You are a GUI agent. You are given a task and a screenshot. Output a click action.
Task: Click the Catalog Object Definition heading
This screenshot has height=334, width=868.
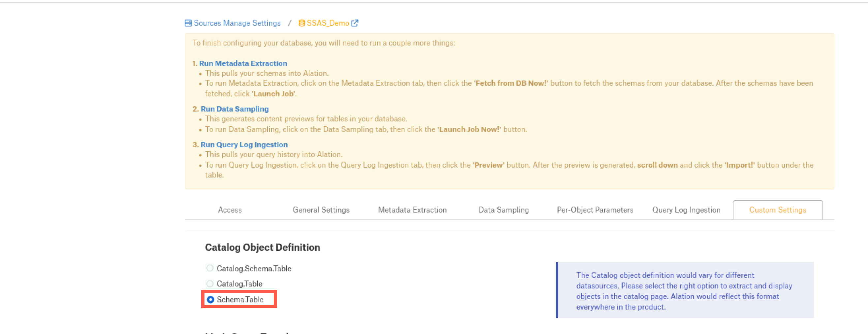click(x=263, y=247)
